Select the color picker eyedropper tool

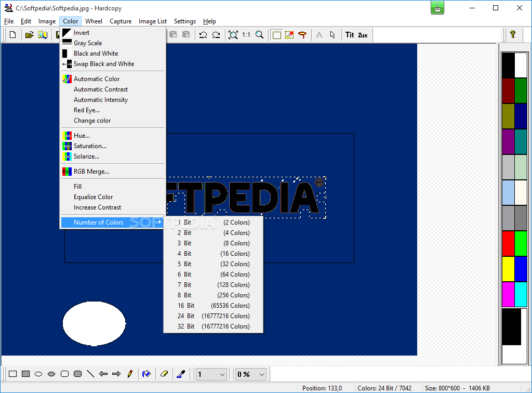pos(181,374)
